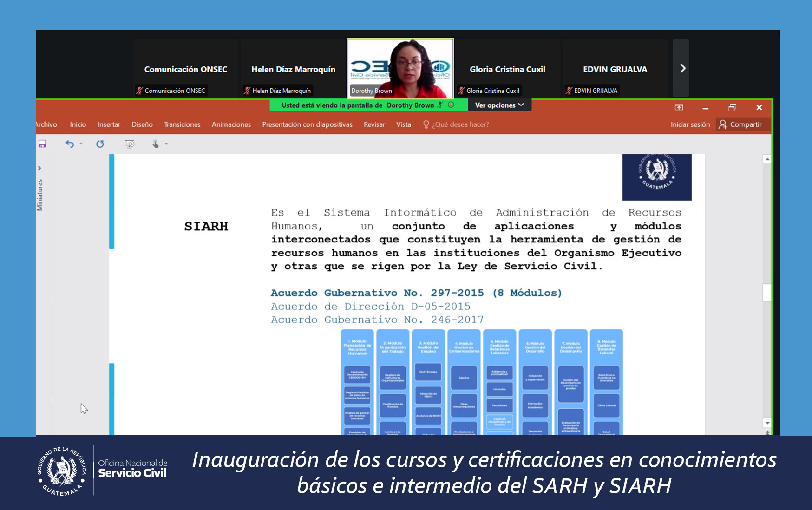Click the touch/mouse mode hand icon
Screen dimensions: 812x510
coord(156,144)
